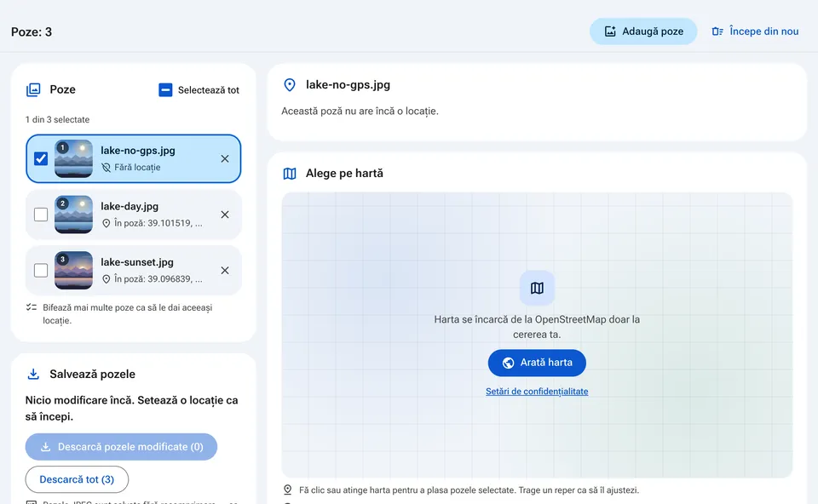Select the lake-sunset.jpg thumbnail
This screenshot has width=818, height=504.
tap(73, 270)
